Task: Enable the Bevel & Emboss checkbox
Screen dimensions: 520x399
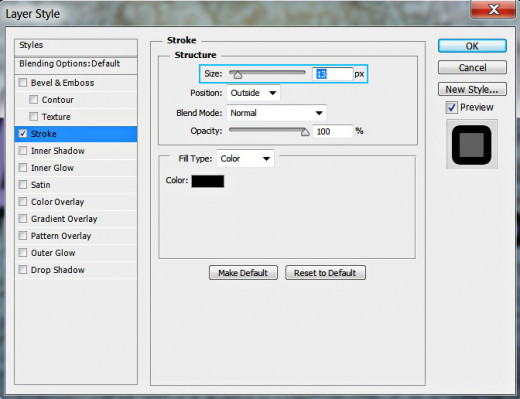Action: click(23, 83)
